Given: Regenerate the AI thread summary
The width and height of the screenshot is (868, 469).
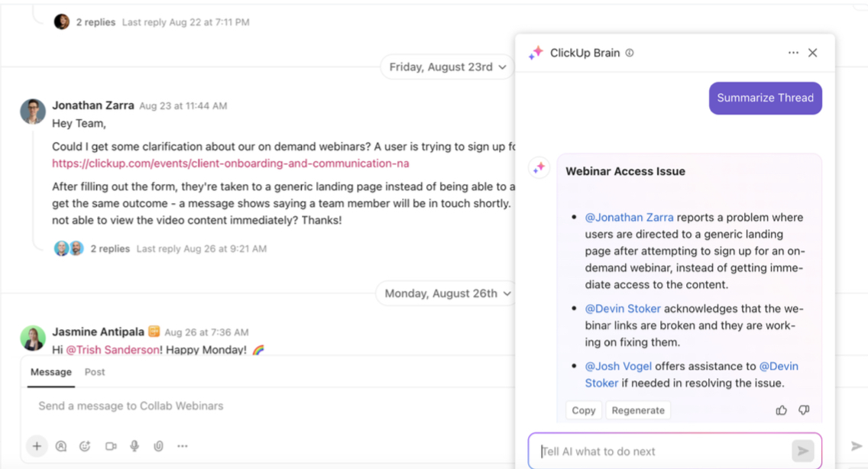Looking at the screenshot, I should point(638,410).
